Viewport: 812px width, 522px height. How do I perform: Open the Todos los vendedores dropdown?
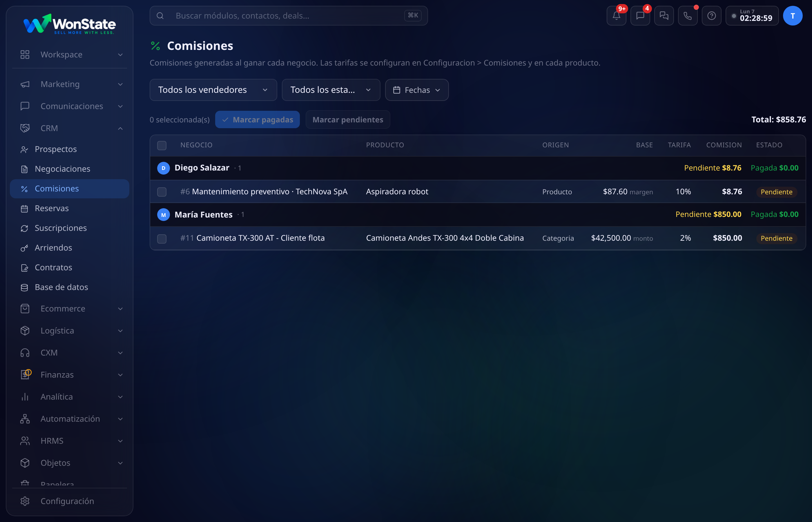pyautogui.click(x=213, y=90)
